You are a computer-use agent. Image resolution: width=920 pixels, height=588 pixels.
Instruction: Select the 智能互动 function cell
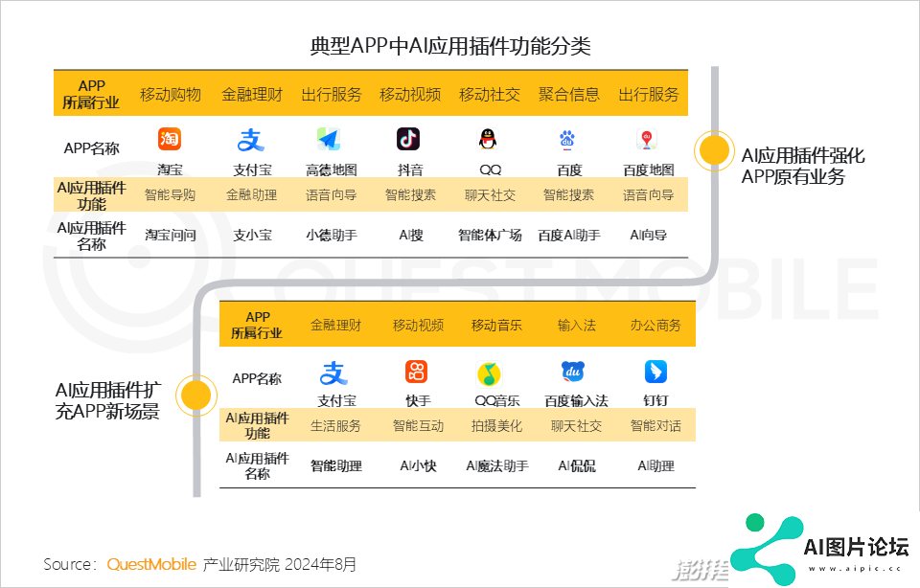pos(419,426)
